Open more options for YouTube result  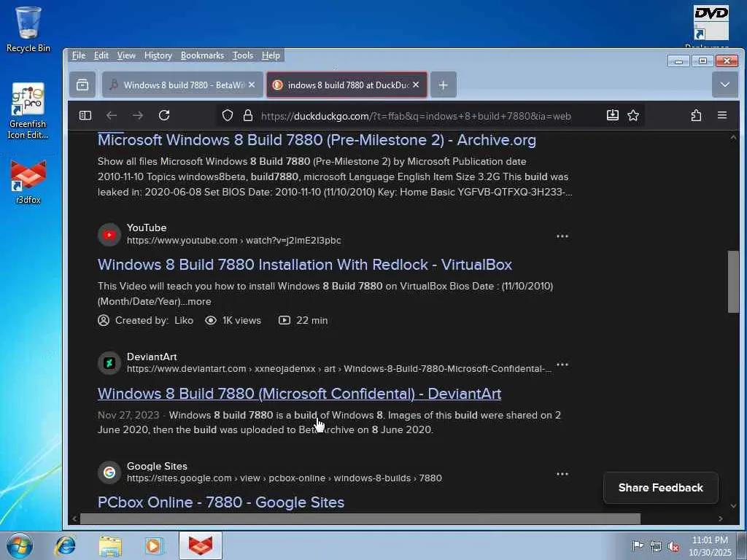point(562,236)
